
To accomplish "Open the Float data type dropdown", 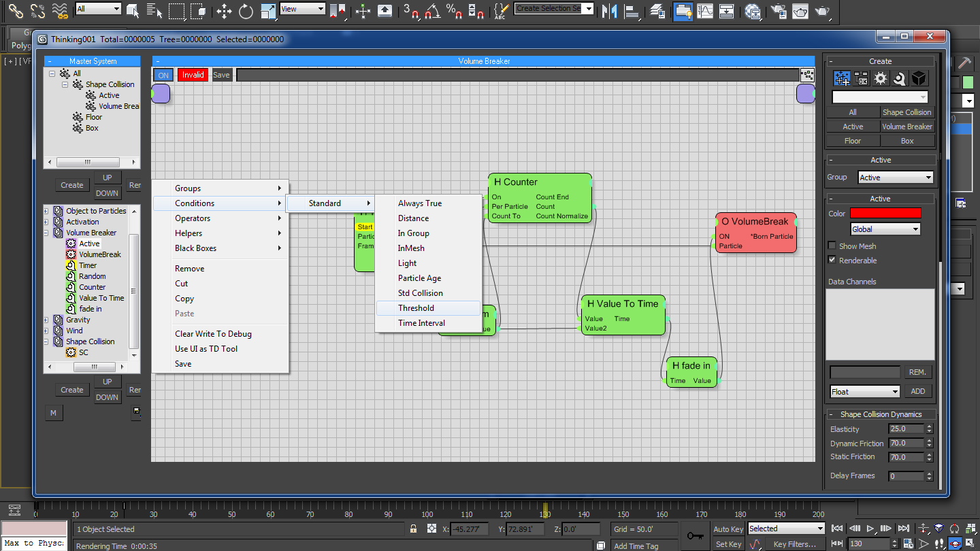I will tap(865, 392).
